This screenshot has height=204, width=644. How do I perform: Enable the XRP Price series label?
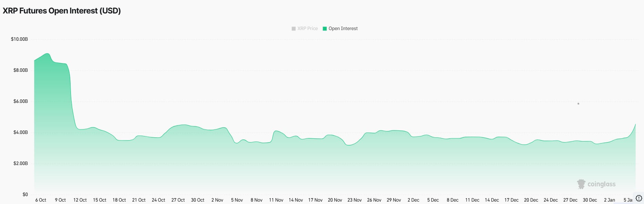pos(308,29)
